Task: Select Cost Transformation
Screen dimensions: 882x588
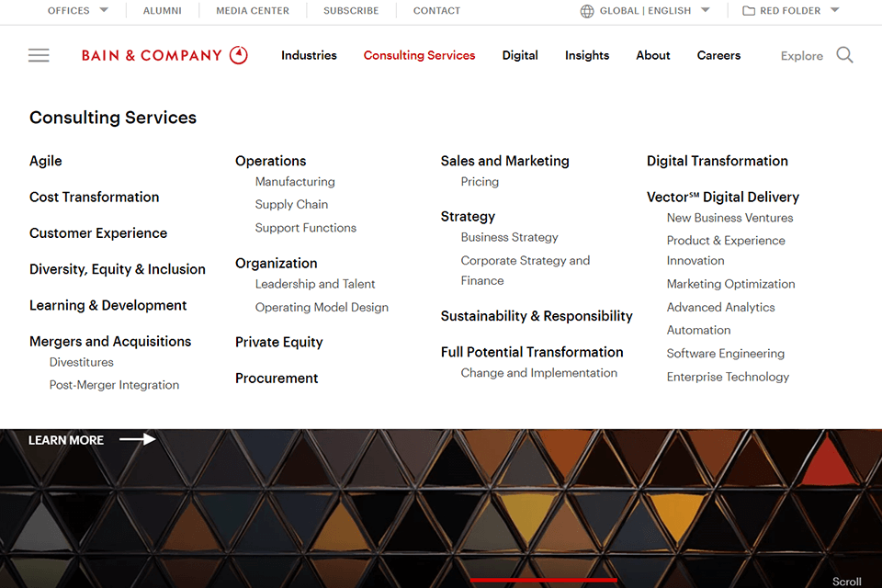Action: (x=94, y=197)
